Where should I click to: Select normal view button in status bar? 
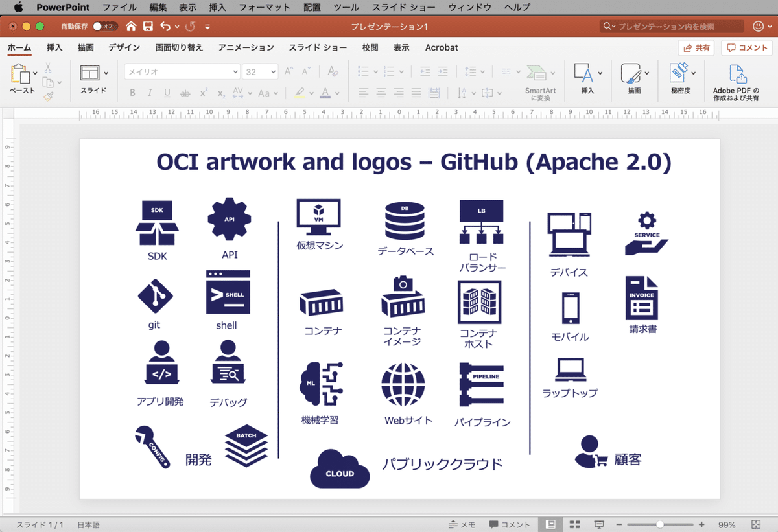click(x=550, y=524)
